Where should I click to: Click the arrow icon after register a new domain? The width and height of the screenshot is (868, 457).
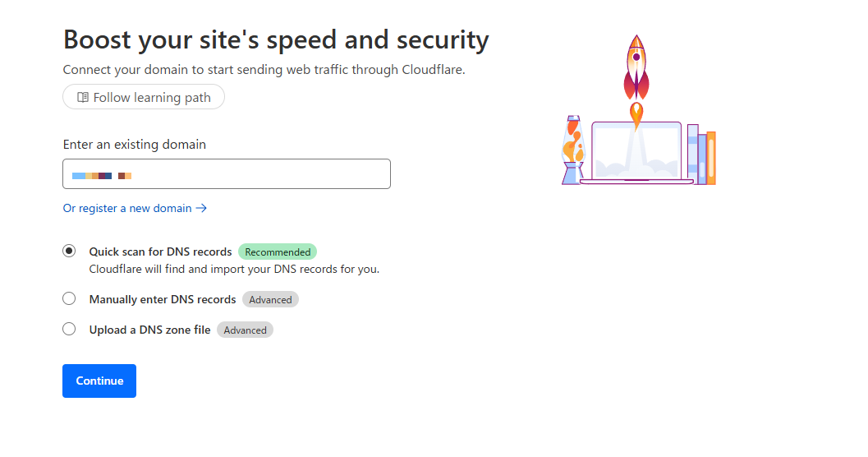(202, 209)
